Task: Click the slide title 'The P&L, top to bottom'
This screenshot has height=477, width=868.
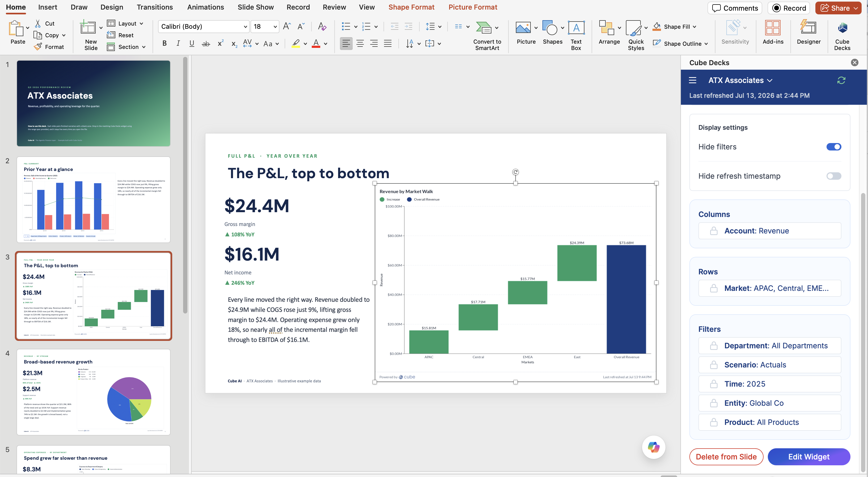Action: pyautogui.click(x=308, y=173)
